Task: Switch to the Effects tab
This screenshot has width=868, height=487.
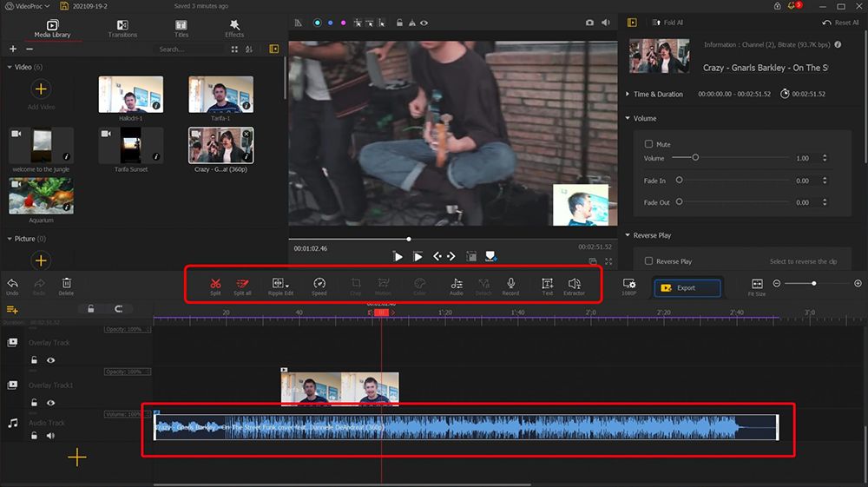Action: [234, 29]
